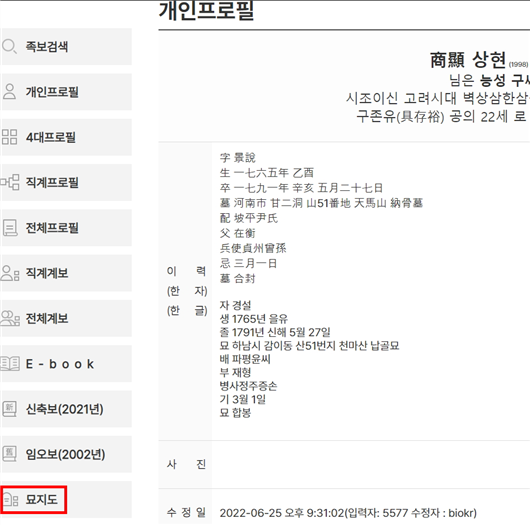Click the 新 book icon for 신축보
Image resolution: width=530 pixels, height=525 pixels.
pyautogui.click(x=9, y=409)
